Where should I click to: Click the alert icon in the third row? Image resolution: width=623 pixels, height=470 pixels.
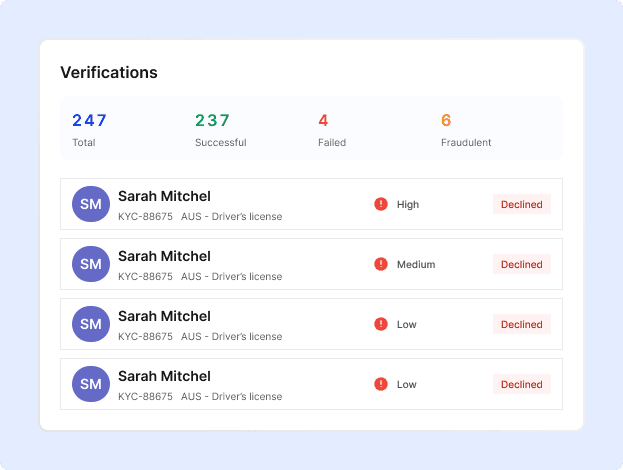(x=381, y=324)
